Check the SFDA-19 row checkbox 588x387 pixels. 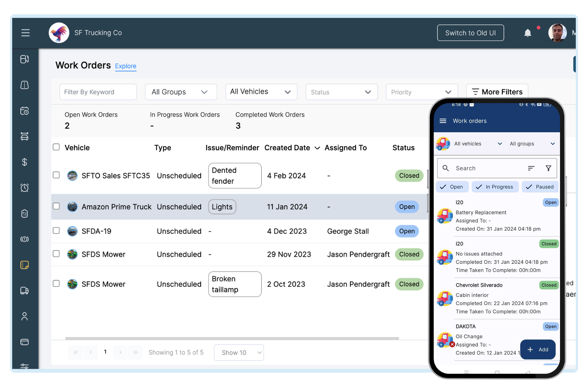click(x=56, y=231)
